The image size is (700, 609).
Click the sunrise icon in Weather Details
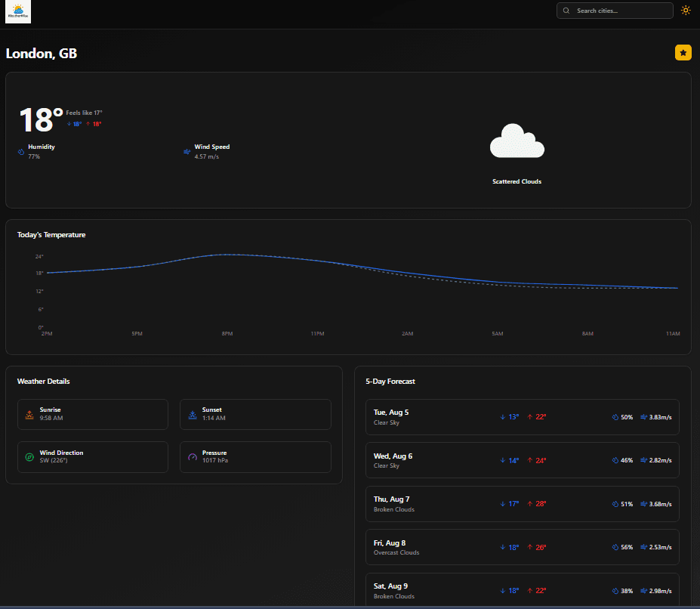click(29, 414)
